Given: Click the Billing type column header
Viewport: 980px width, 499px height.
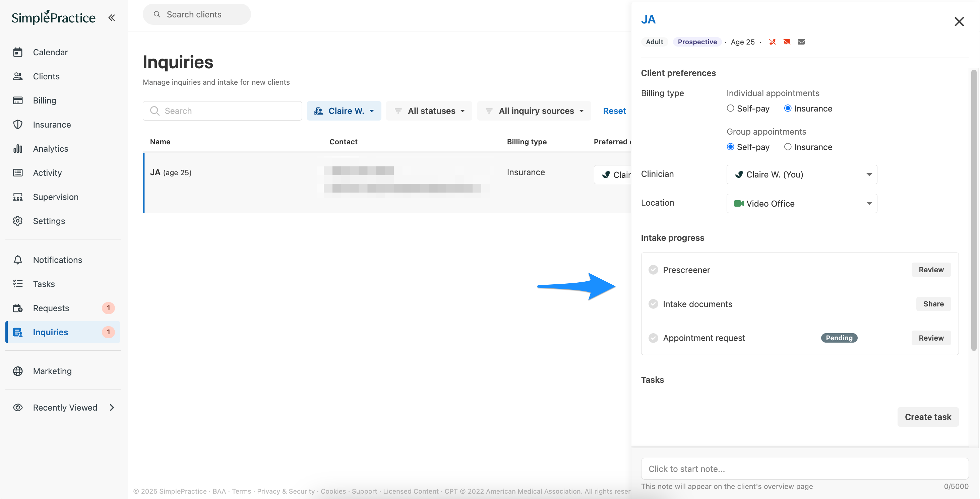Looking at the screenshot, I should click(527, 142).
